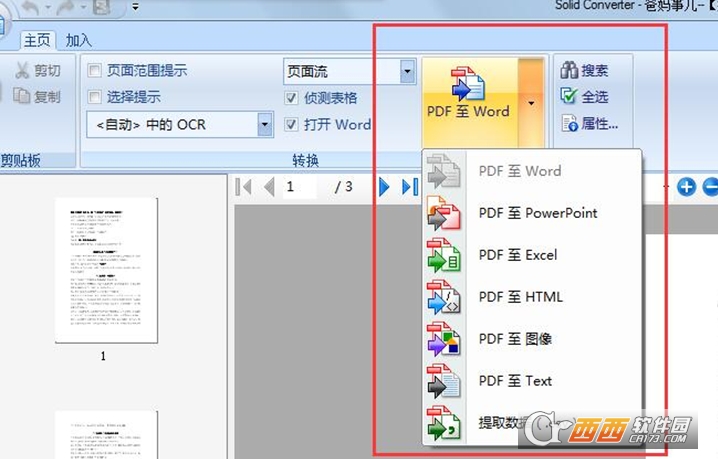The height and width of the screenshot is (459, 718).
Task: Click the extract data (提取数据) icon
Action: click(x=443, y=423)
